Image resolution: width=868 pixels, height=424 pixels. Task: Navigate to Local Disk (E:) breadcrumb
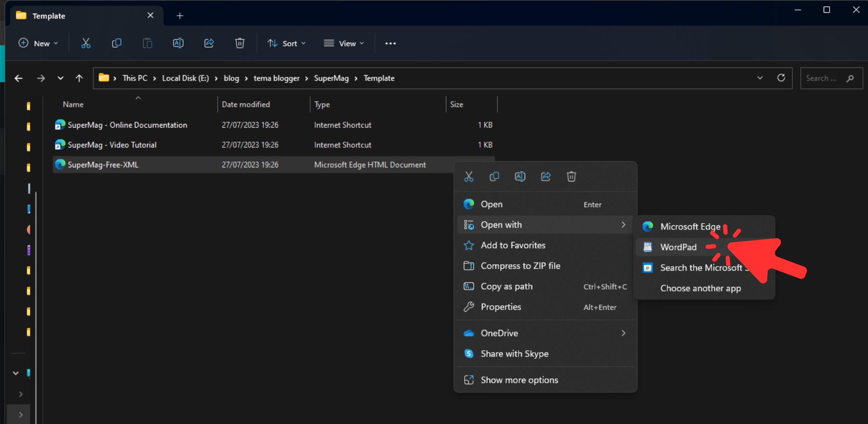pos(185,78)
